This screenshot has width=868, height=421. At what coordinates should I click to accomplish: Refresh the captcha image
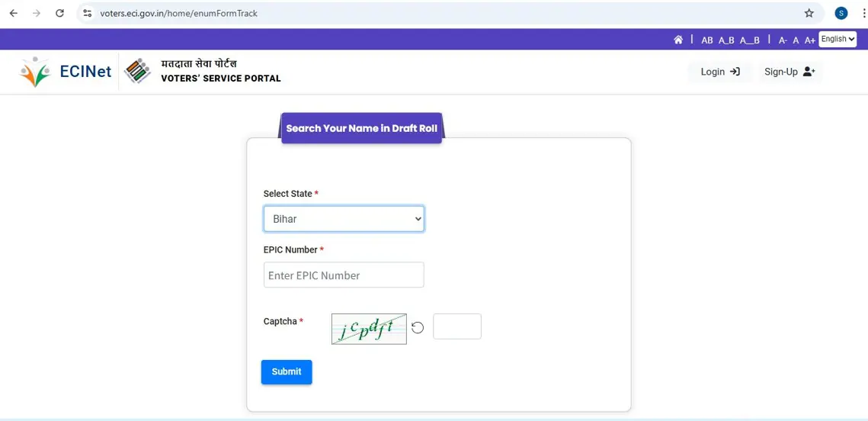(418, 328)
